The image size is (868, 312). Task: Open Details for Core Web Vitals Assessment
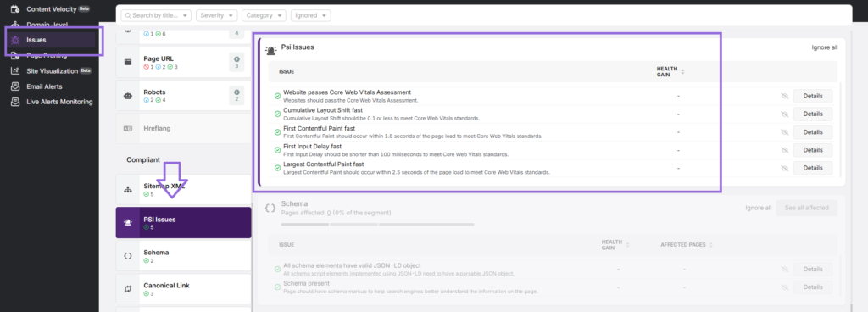(x=813, y=97)
